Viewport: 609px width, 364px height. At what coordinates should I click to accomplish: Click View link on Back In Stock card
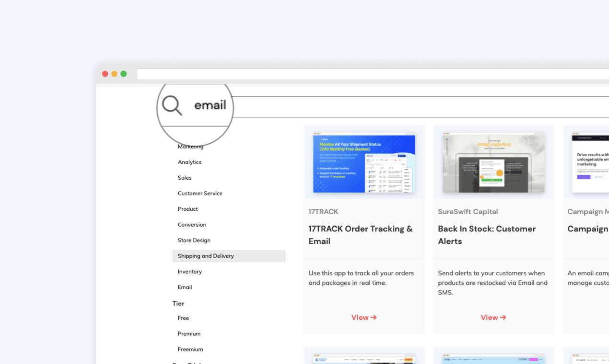pos(493,318)
